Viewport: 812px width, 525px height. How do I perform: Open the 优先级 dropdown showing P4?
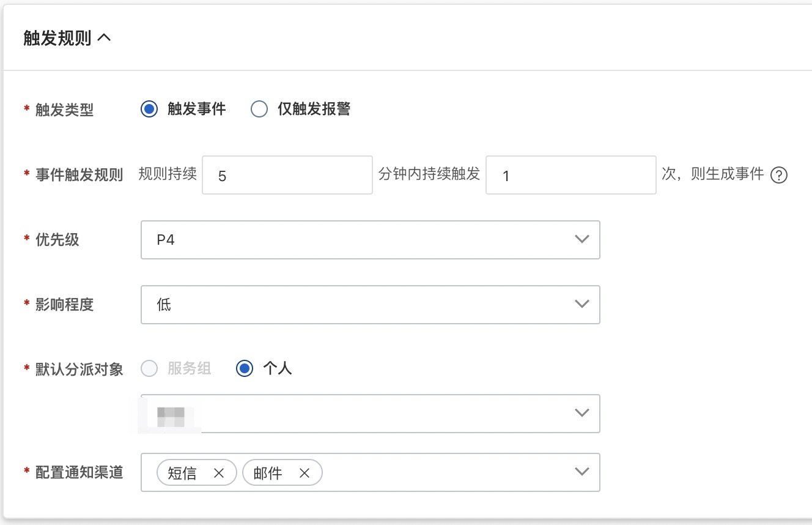tap(371, 240)
